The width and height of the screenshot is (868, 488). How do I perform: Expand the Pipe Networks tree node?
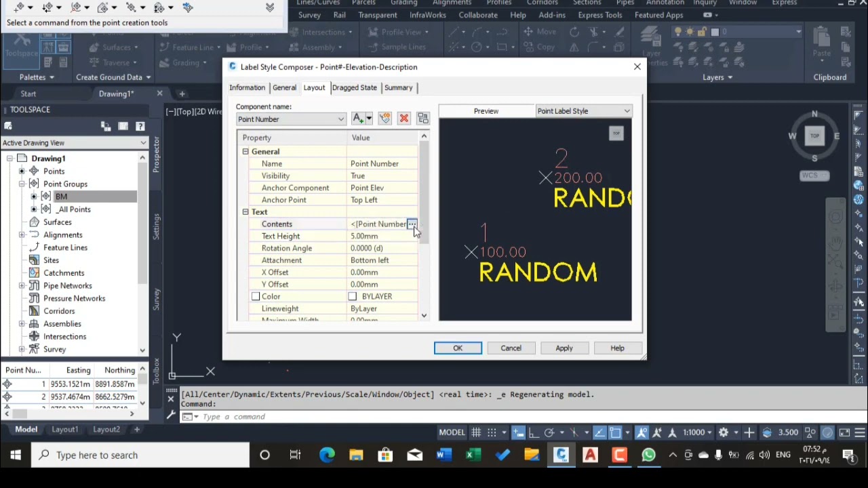click(22, 286)
